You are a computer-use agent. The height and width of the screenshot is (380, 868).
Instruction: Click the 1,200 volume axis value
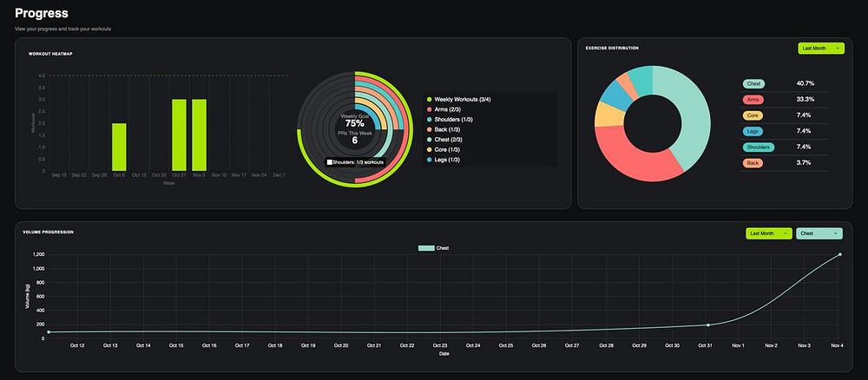38,254
